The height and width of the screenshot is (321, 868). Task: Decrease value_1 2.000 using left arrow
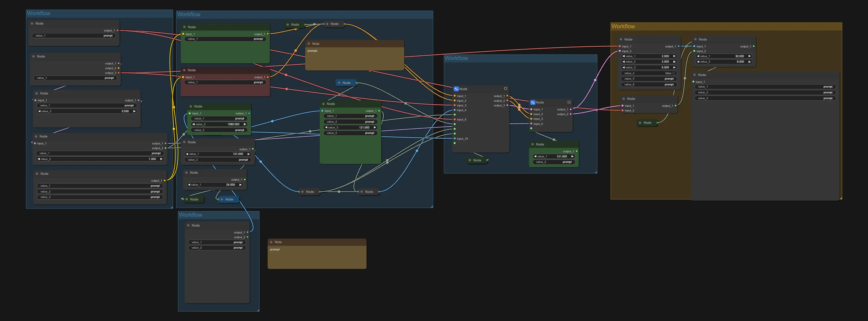pos(624,56)
